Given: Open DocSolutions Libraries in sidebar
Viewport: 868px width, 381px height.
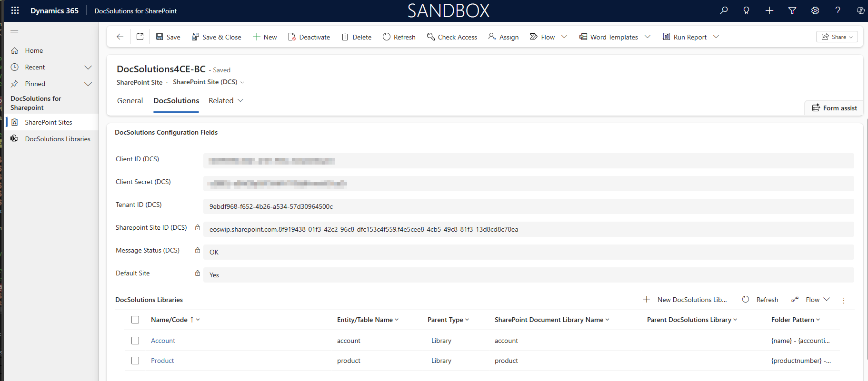Looking at the screenshot, I should pos(58,139).
